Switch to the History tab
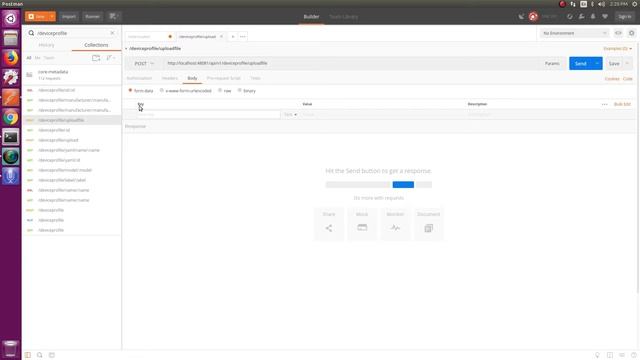 [47, 45]
